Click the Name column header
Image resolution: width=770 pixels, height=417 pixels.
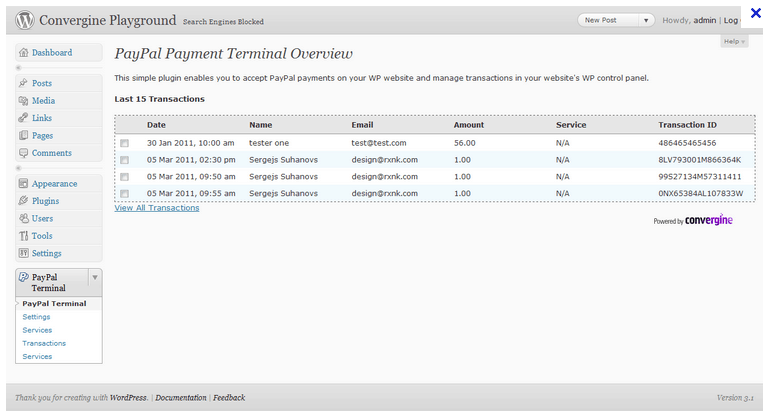click(x=260, y=125)
